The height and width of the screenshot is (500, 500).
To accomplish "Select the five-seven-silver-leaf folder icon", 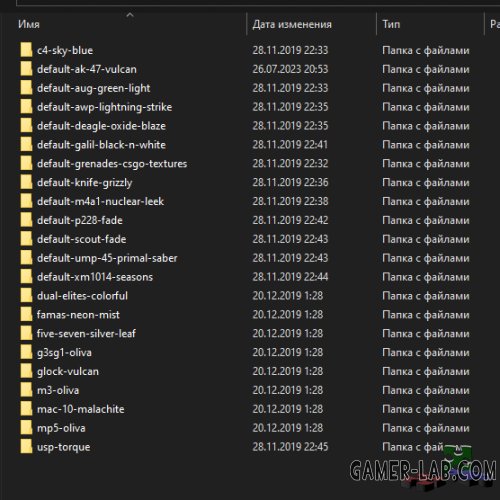I will 26,333.
